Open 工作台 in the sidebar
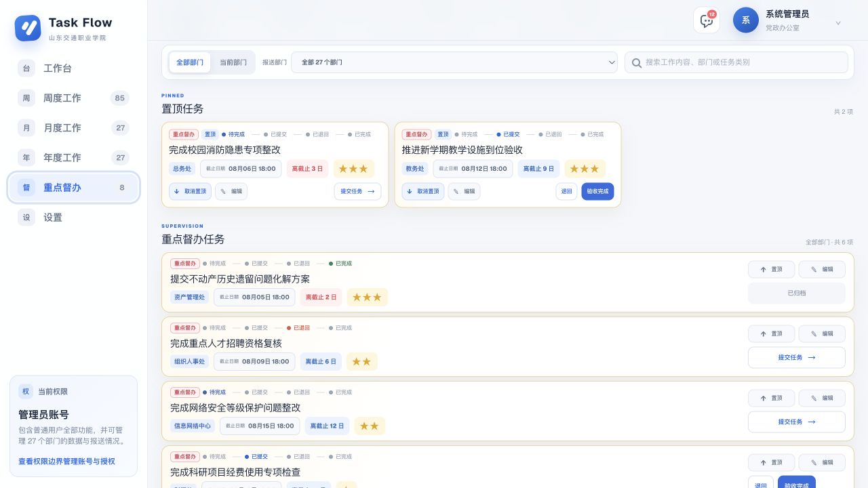 [x=73, y=68]
